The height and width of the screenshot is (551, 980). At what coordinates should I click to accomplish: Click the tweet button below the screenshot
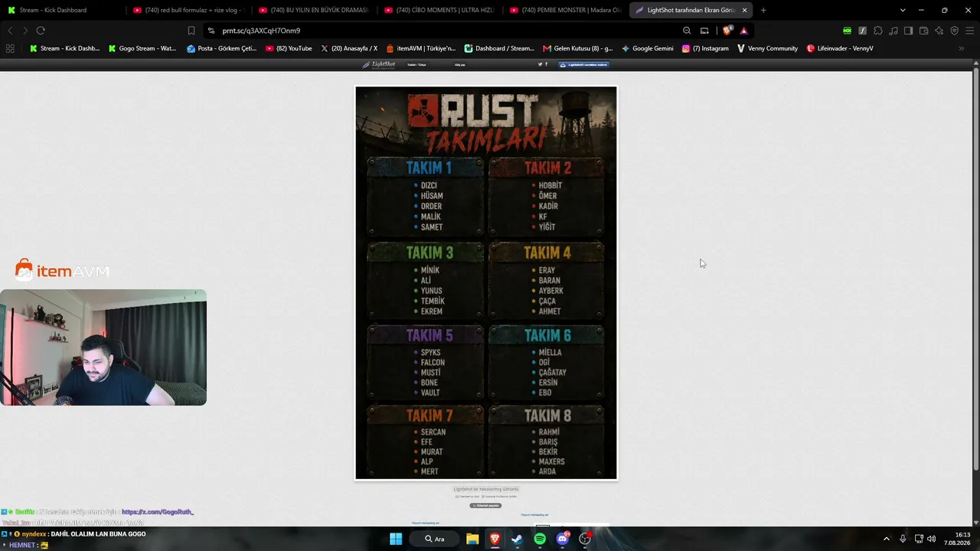[485, 505]
